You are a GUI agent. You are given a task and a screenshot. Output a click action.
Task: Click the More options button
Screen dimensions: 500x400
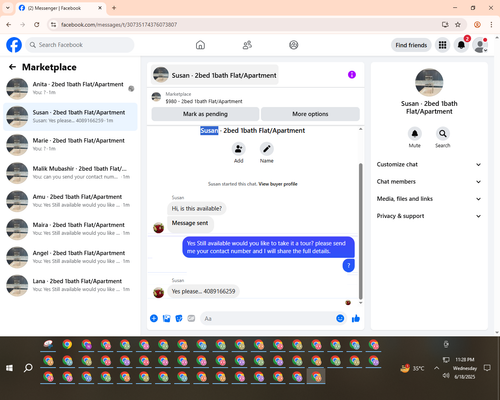[310, 114]
